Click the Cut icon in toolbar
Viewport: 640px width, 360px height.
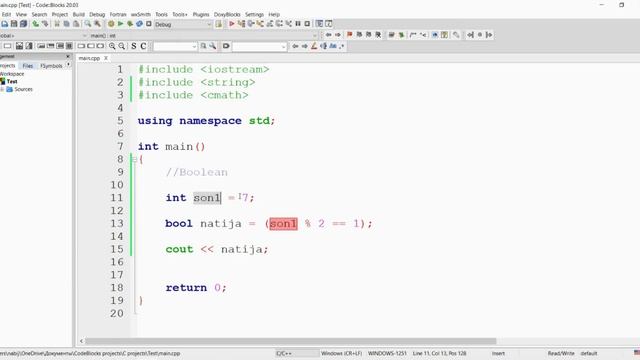pos(57,24)
